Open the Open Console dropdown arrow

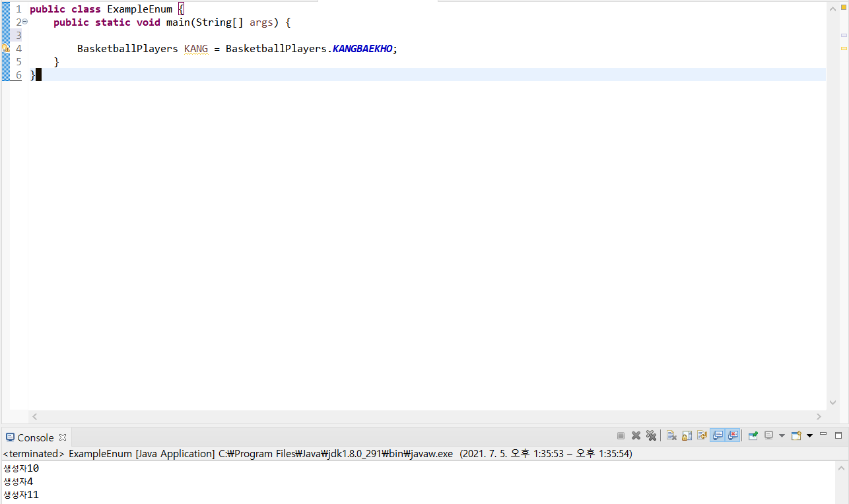(809, 435)
